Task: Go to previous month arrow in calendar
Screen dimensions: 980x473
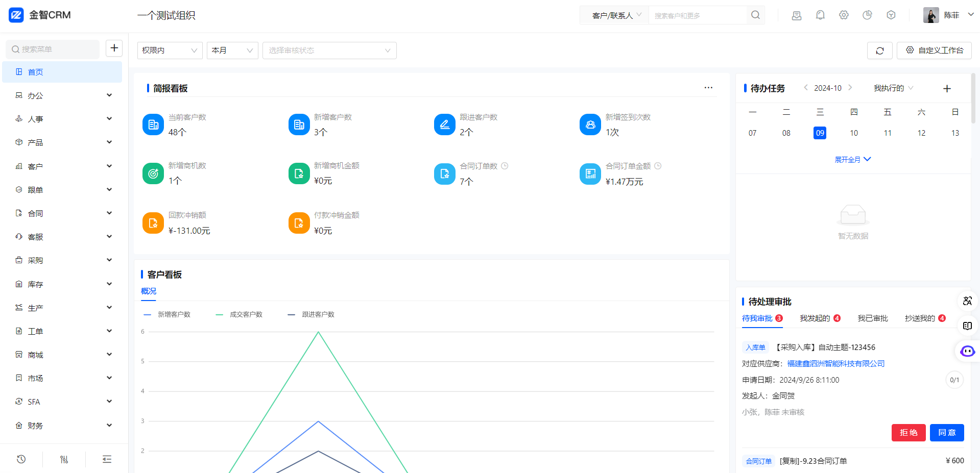Action: [x=805, y=88]
